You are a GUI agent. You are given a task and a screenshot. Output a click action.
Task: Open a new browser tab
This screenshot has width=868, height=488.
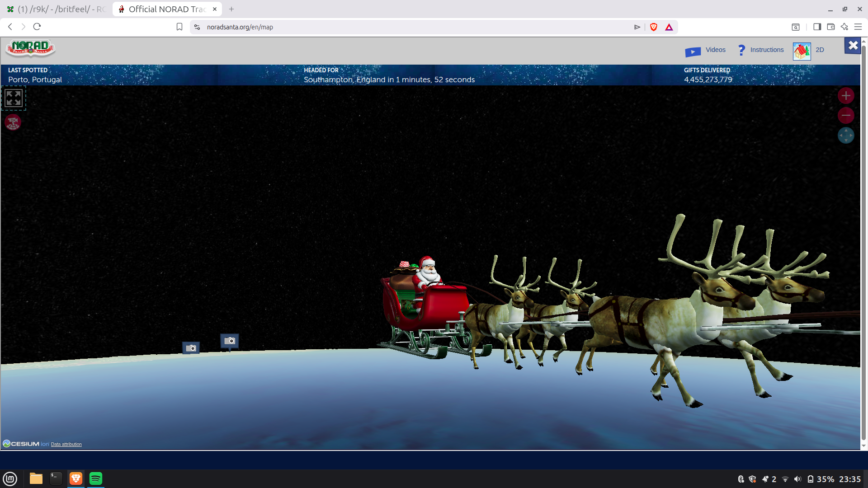coord(231,9)
